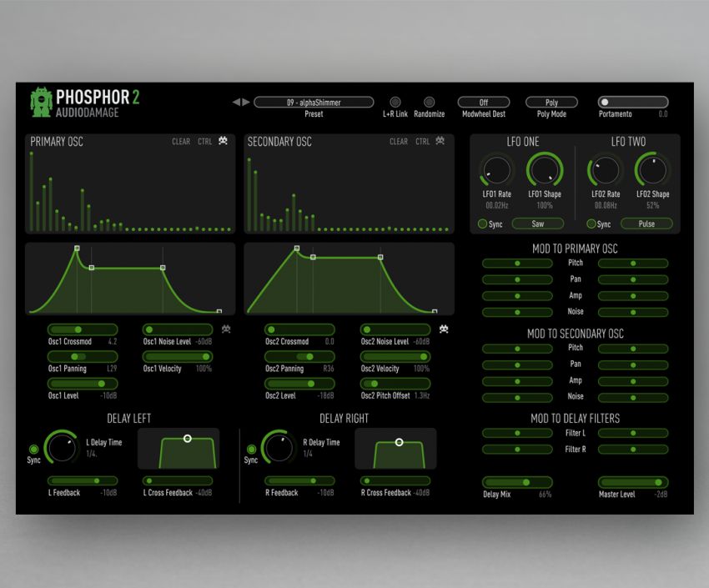Click the LFO1 Shape knob
The height and width of the screenshot is (588, 709).
(545, 170)
